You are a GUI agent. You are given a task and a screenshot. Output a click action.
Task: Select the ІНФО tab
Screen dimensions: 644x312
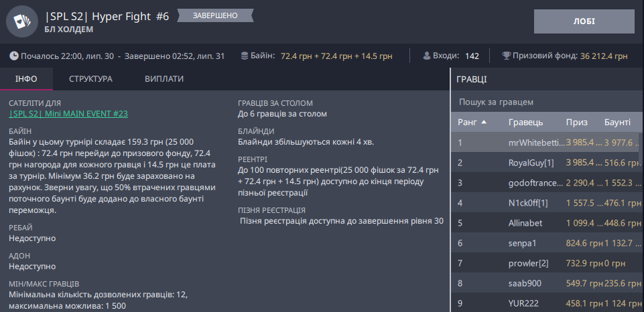26,79
